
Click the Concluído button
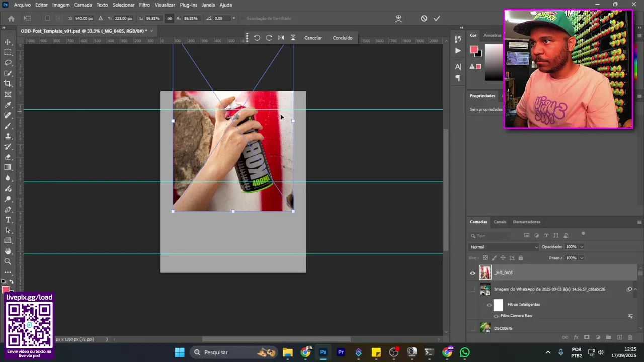[x=342, y=38]
